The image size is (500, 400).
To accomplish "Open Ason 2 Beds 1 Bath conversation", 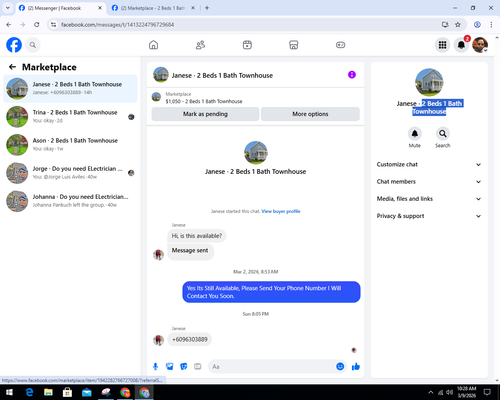I will (70, 145).
